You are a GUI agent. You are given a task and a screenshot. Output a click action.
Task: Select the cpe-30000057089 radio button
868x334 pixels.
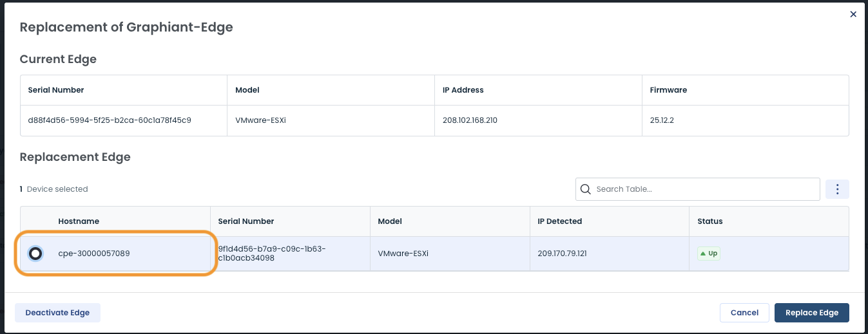coord(35,254)
